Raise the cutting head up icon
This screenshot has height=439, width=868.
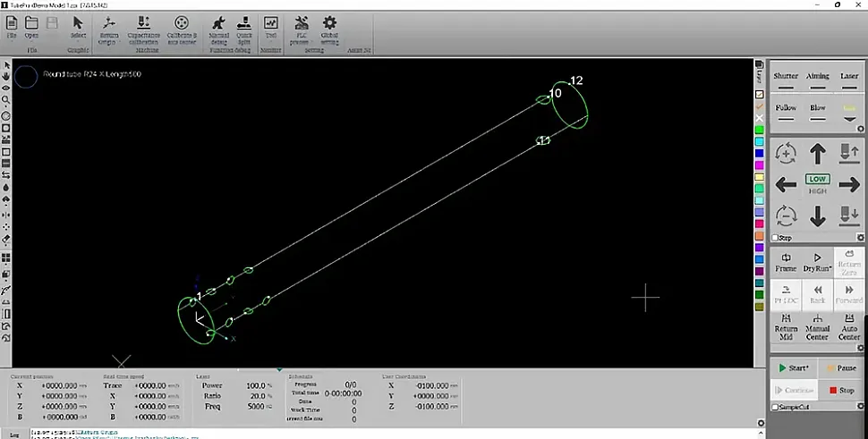(x=849, y=153)
